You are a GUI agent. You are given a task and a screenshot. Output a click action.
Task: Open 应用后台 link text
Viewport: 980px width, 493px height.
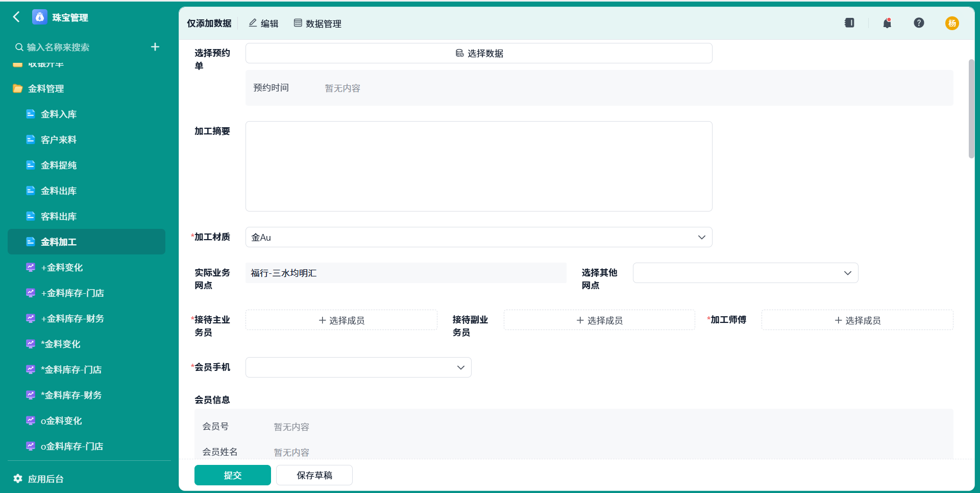(46, 479)
